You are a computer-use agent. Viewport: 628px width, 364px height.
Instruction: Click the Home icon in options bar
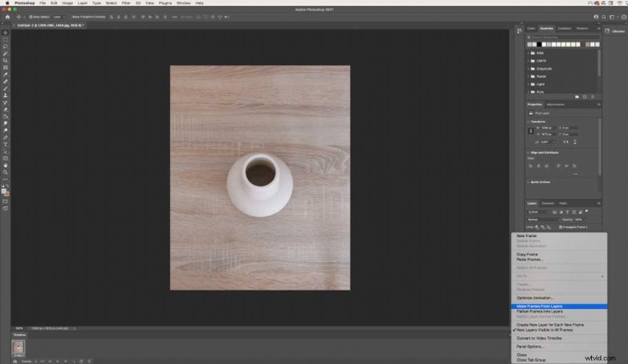coord(7,16)
